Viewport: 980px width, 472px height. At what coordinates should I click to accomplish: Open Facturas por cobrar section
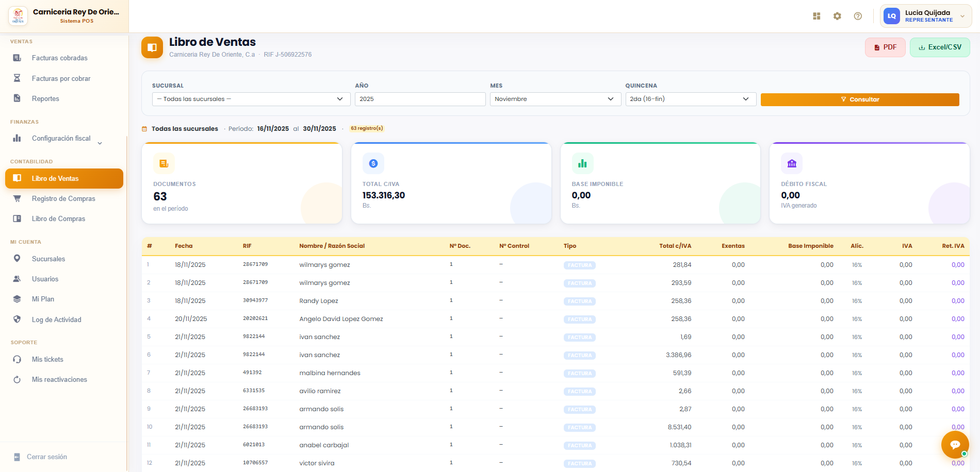click(64, 78)
